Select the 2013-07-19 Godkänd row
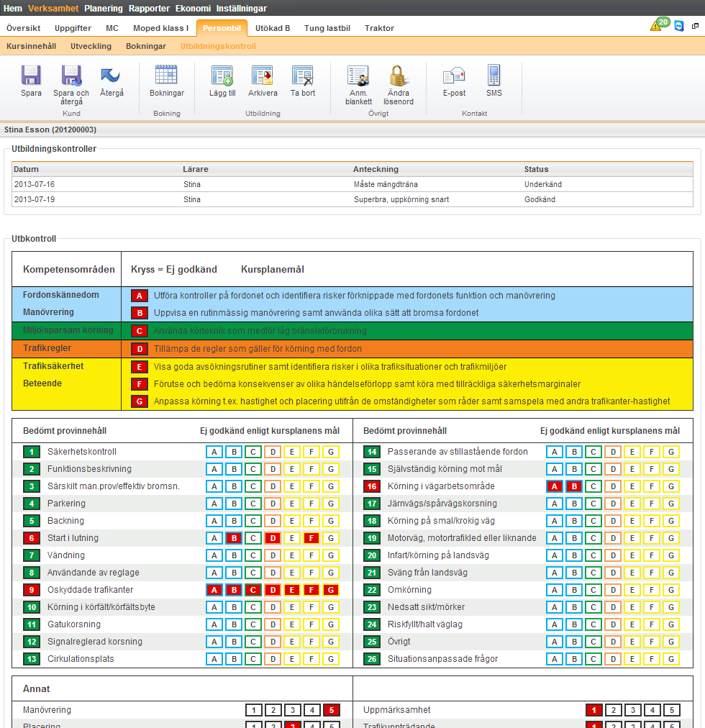This screenshot has width=705, height=728. pyautogui.click(x=352, y=199)
